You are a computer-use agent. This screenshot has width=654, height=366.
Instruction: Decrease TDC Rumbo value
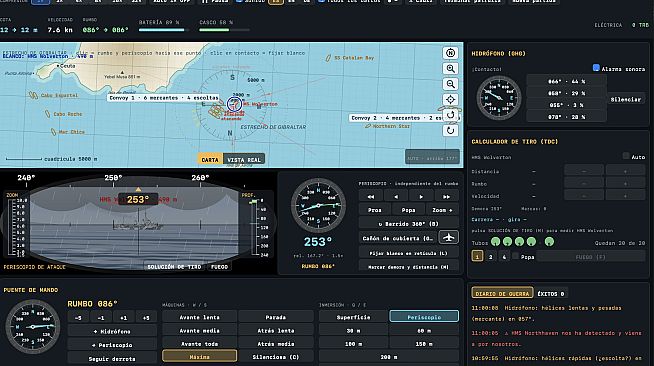(x=584, y=183)
